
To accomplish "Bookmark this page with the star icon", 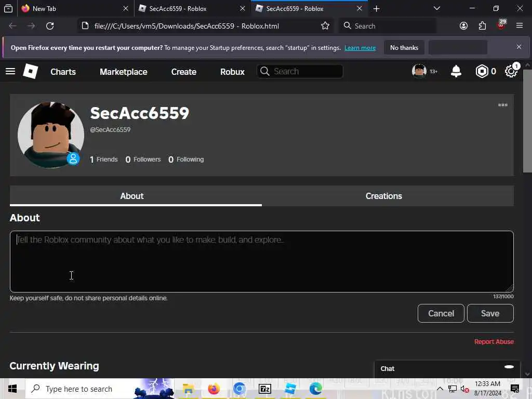I will coord(325,26).
